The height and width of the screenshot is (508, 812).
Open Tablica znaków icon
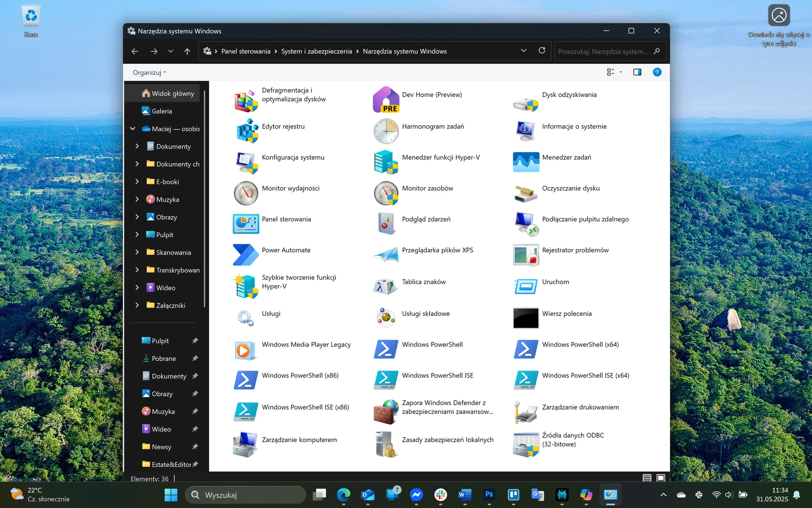pyautogui.click(x=386, y=286)
